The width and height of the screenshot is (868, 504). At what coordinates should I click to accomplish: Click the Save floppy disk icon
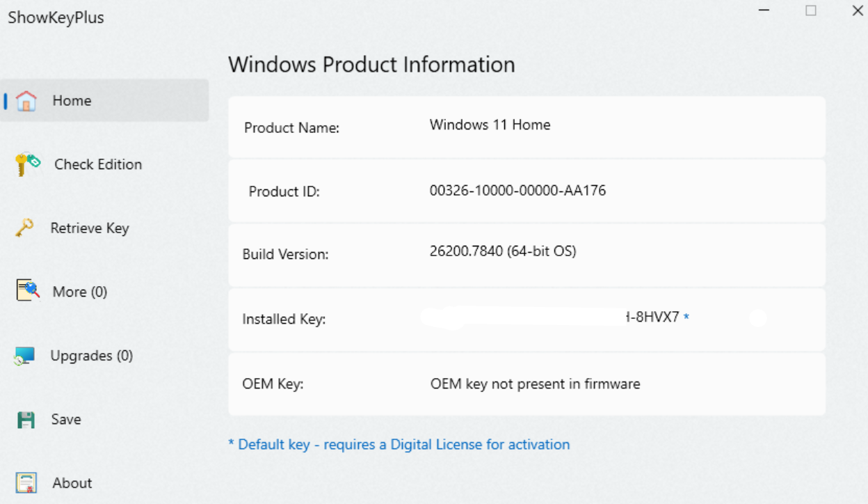(x=26, y=420)
